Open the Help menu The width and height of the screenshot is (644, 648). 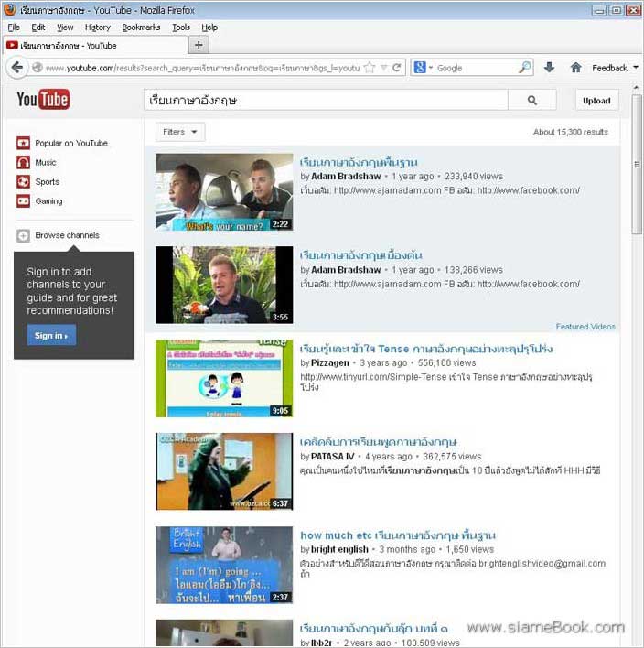click(209, 27)
